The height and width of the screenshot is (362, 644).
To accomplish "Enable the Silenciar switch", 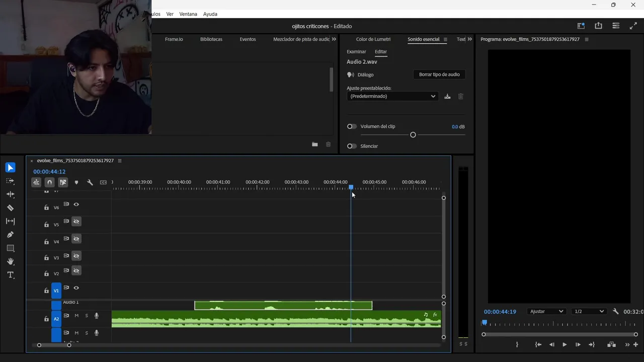I will [x=352, y=146].
